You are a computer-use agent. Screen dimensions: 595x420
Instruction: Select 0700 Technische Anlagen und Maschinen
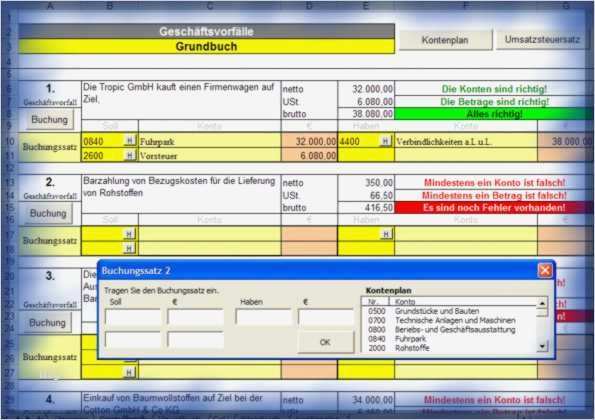point(449,320)
